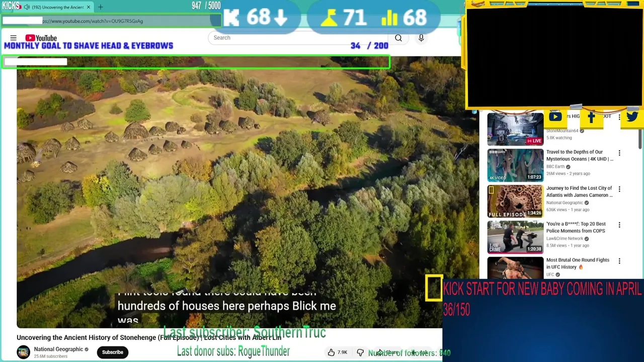Screen dimensions: 644x362
Task: Open Top 20 Best Police Moments title
Action: pyautogui.click(x=577, y=227)
